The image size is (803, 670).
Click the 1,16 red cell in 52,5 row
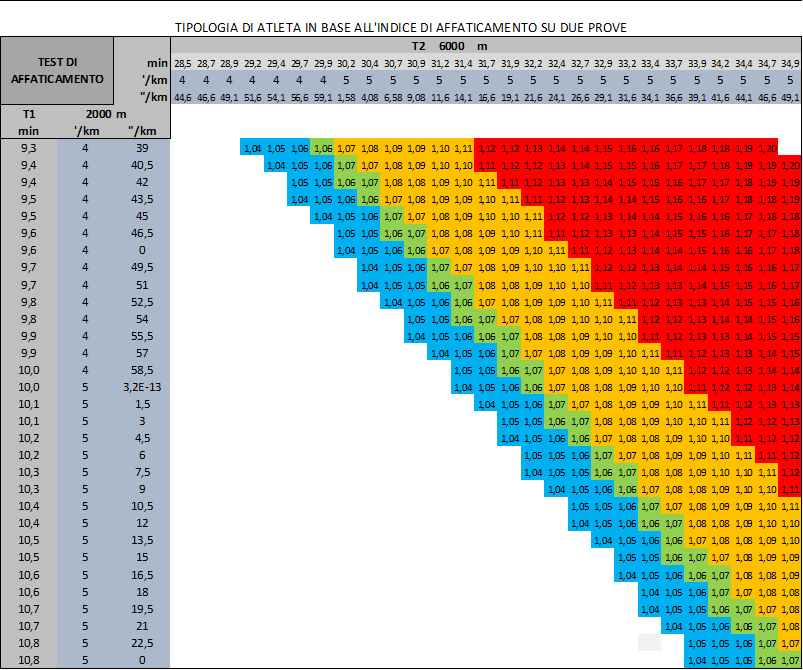pos(790,302)
